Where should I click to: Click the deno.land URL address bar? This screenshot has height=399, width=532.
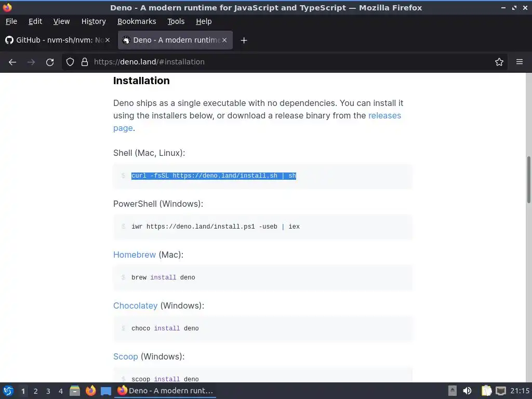285,62
